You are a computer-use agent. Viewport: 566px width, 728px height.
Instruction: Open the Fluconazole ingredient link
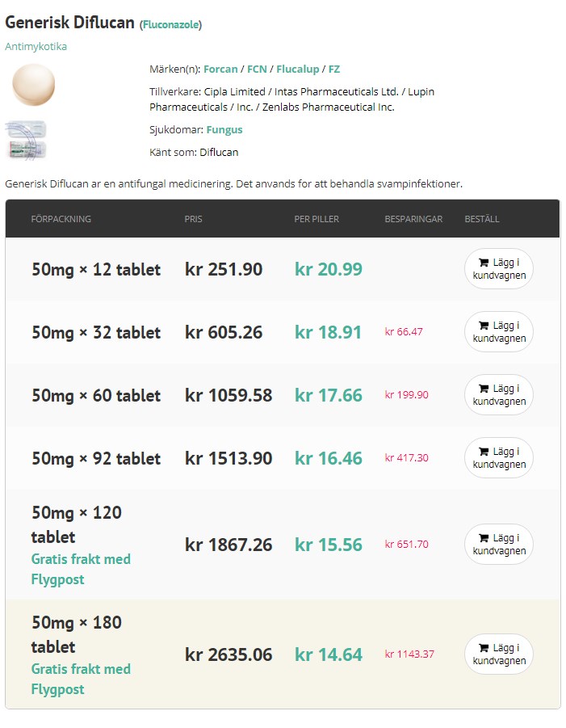170,25
